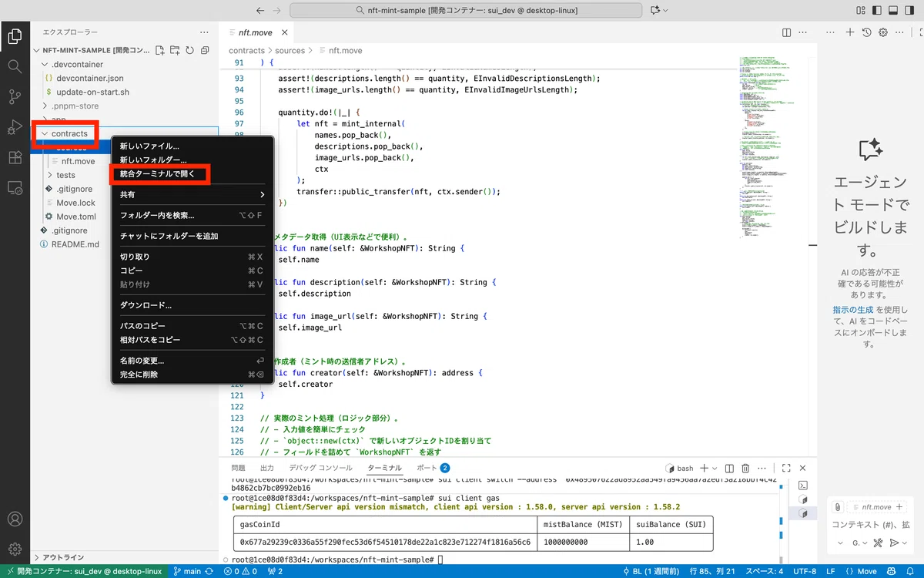Maximize the terminal panel size
Screen dimensions: 924x578
pyautogui.click(x=786, y=468)
